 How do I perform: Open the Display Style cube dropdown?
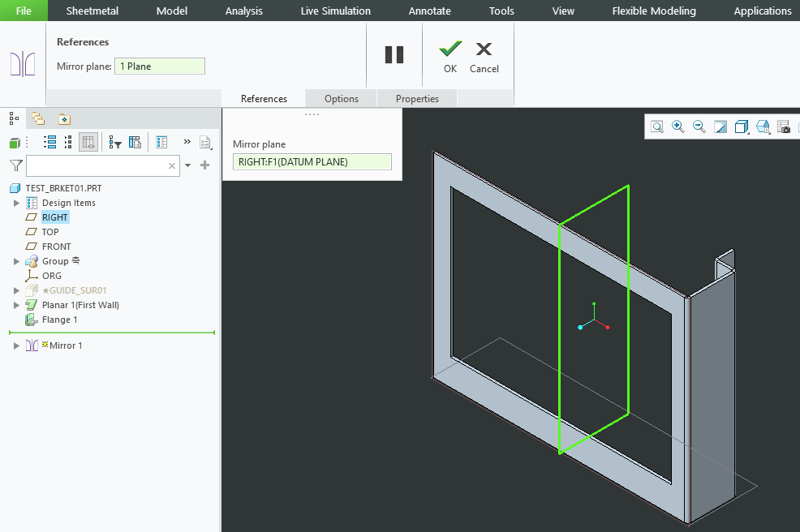point(742,127)
